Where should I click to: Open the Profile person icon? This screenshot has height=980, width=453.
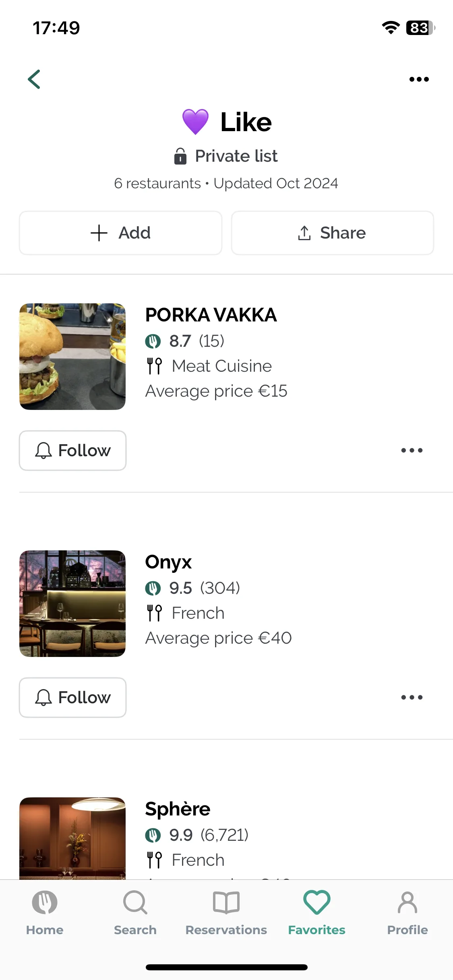(407, 902)
